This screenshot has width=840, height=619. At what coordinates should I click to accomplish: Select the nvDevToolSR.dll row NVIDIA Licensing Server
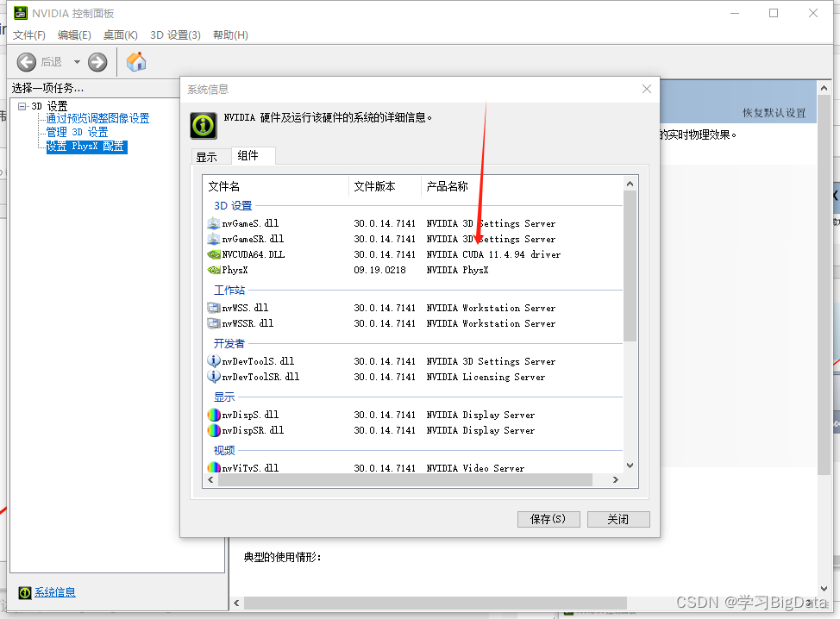[486, 377]
